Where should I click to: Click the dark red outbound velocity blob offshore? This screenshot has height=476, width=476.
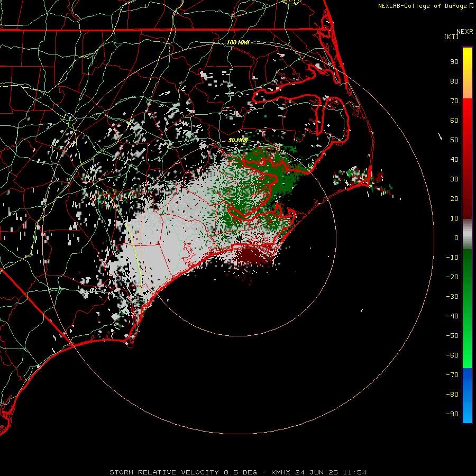pos(251,255)
